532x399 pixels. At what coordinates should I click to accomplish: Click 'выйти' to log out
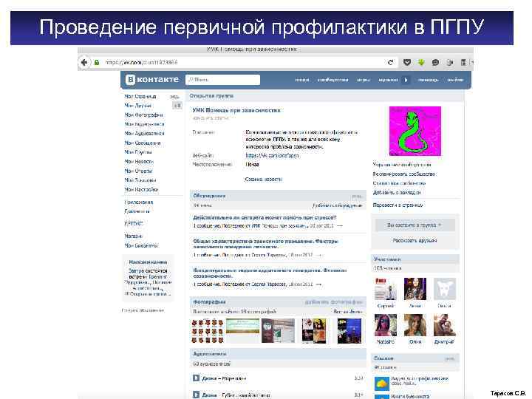[x=455, y=80]
